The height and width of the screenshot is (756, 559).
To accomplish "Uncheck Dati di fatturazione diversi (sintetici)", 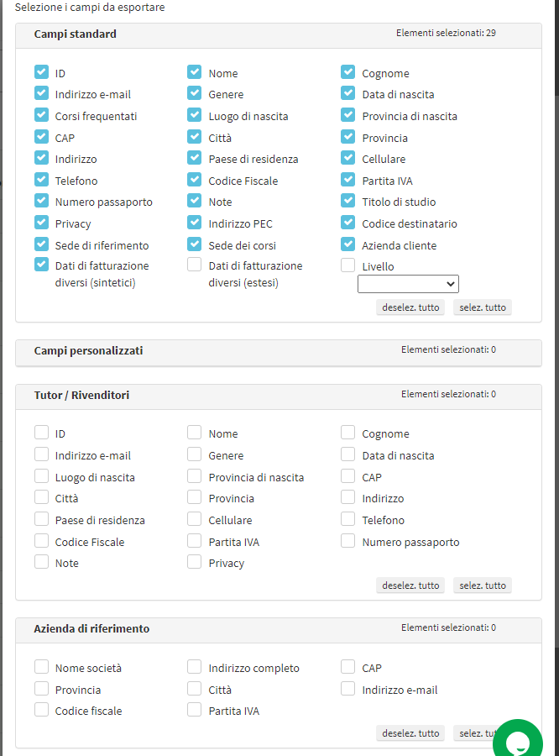I will tap(41, 265).
